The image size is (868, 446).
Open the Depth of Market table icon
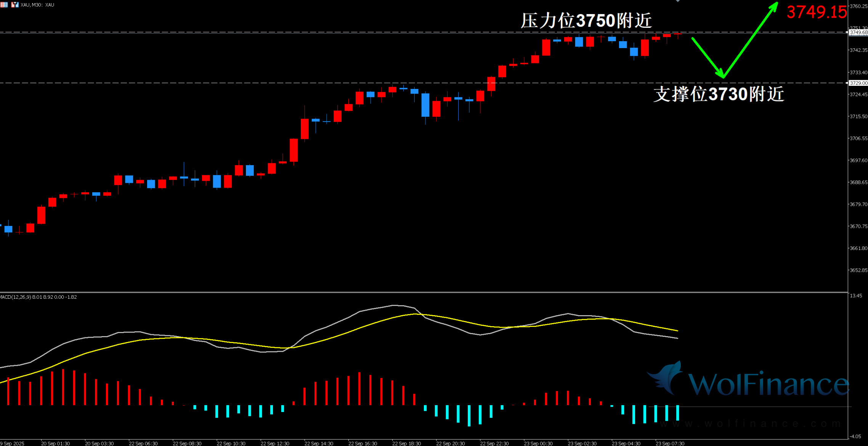4,5
